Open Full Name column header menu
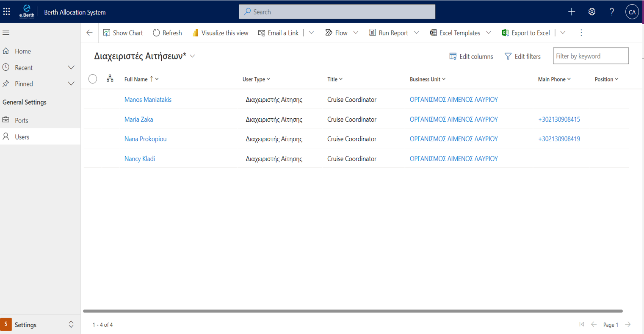This screenshot has width=644, height=334. pos(141,79)
